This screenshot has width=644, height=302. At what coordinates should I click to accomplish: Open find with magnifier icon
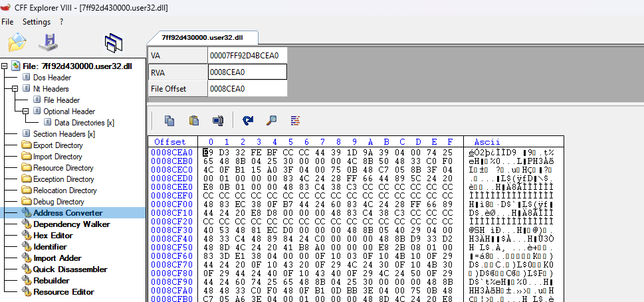(271, 120)
